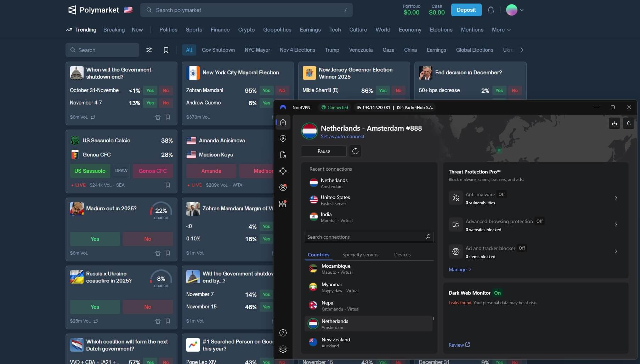Turn on Ad and tracker blocker

[522, 248]
